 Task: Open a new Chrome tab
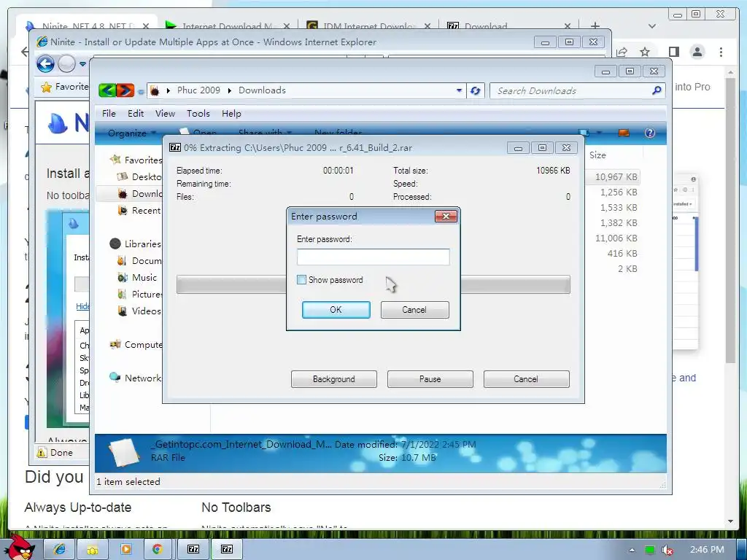[595, 26]
